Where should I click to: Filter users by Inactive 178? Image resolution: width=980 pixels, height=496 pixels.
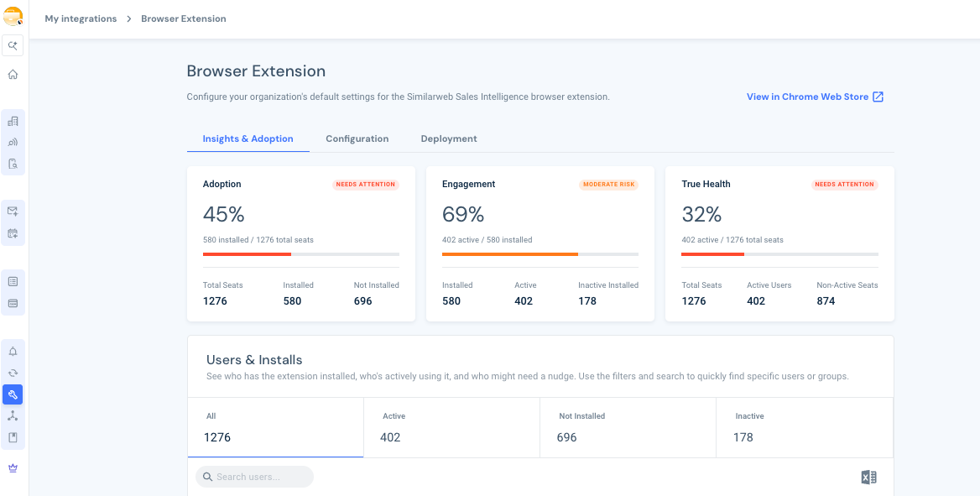point(805,427)
